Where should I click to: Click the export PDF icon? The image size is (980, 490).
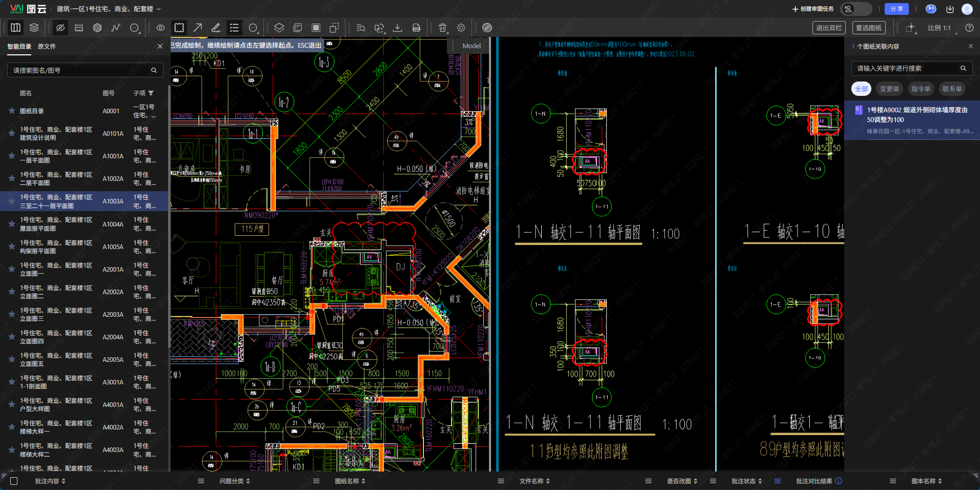[416, 28]
